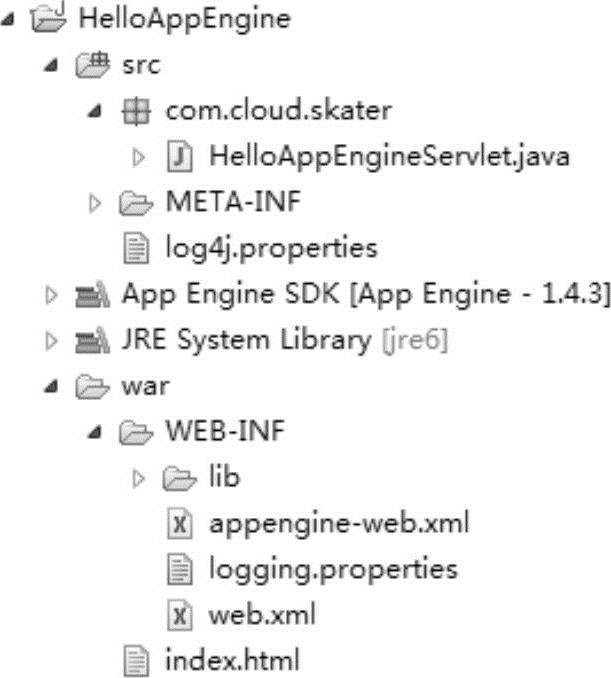Collapse the src folder tree node
611x678 pixels.
pyautogui.click(x=51, y=66)
